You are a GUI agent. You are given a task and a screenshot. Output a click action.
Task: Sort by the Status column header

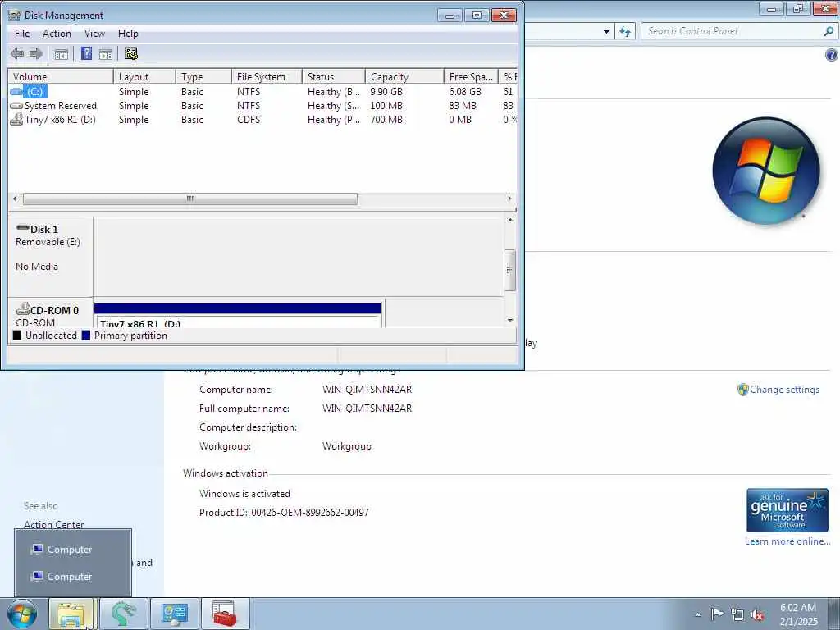point(334,76)
